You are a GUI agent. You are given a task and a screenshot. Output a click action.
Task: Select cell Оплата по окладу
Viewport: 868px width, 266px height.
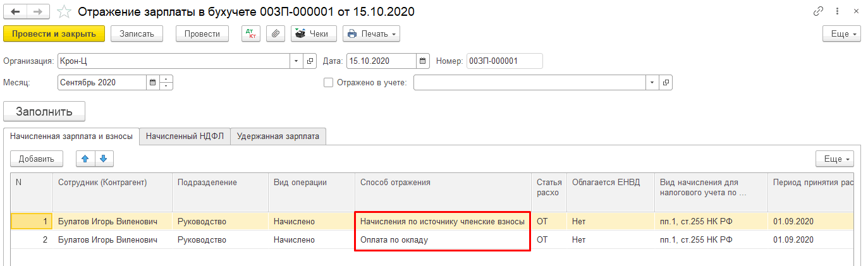click(x=443, y=240)
